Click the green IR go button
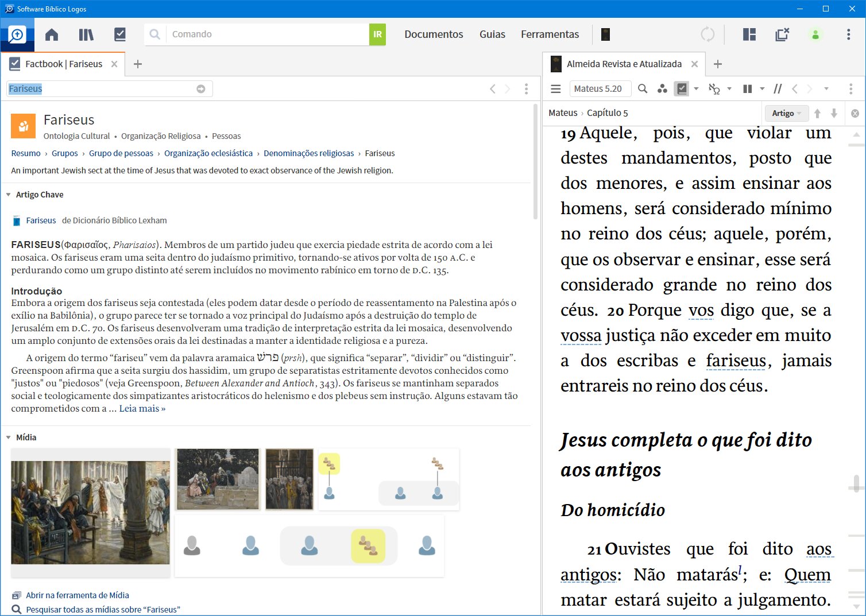The image size is (866, 616). coord(377,34)
